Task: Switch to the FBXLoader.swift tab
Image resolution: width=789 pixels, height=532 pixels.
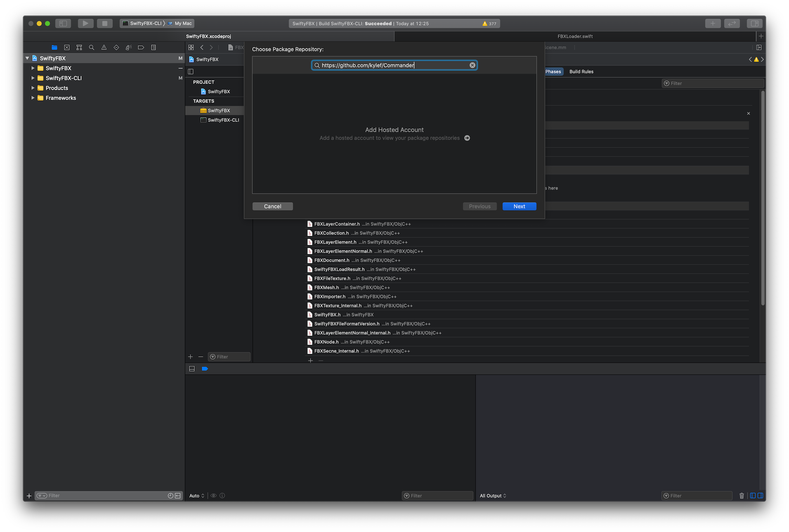Action: pos(575,36)
